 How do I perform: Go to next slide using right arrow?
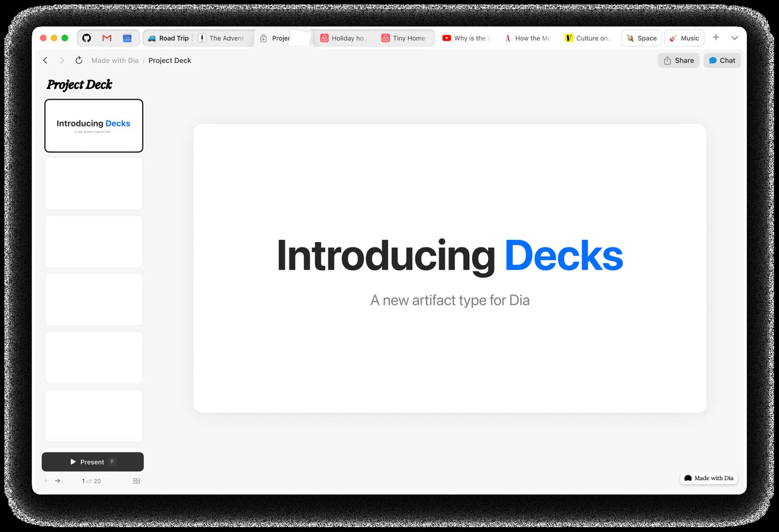click(x=57, y=481)
